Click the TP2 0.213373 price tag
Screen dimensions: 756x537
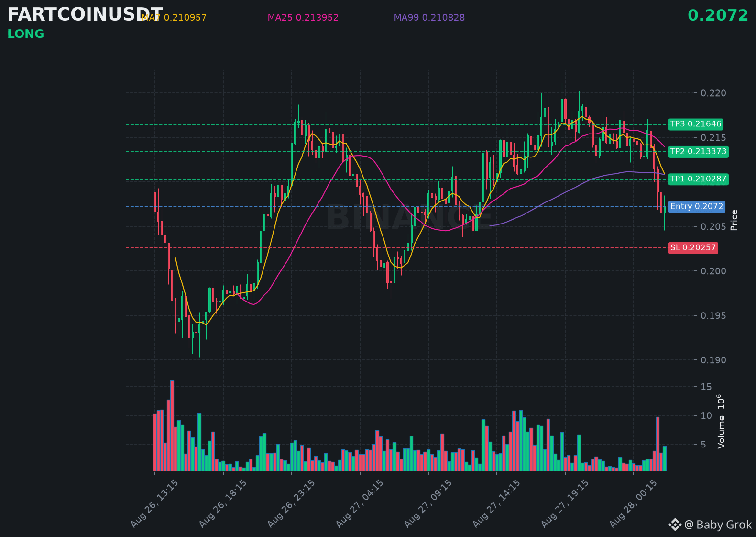[x=698, y=152]
